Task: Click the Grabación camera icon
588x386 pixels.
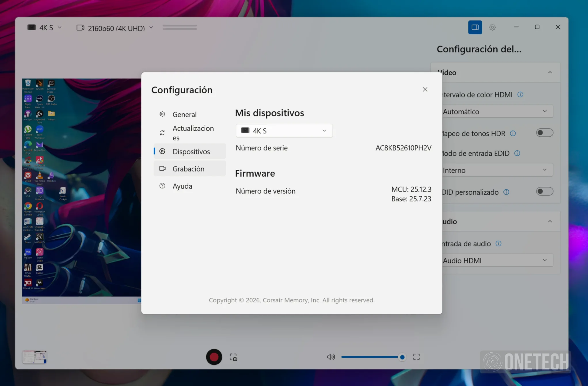Action: [163, 169]
